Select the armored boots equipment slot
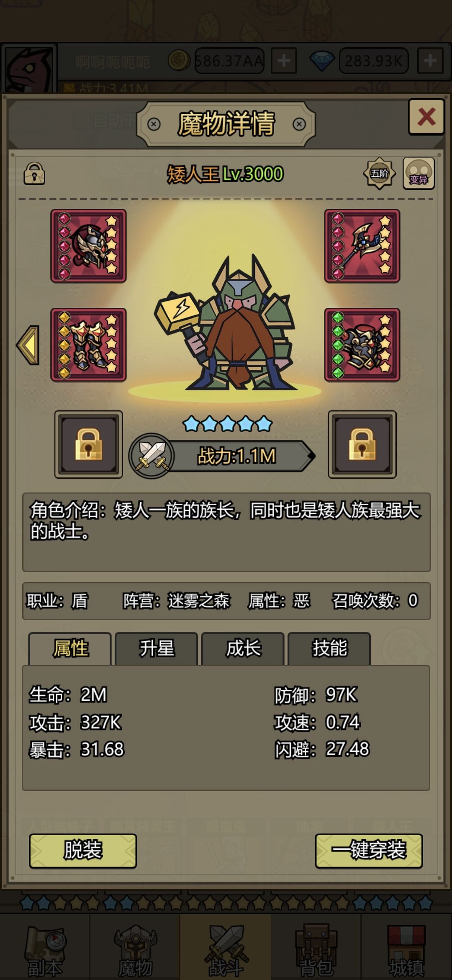The height and width of the screenshot is (980, 452). pos(88,345)
